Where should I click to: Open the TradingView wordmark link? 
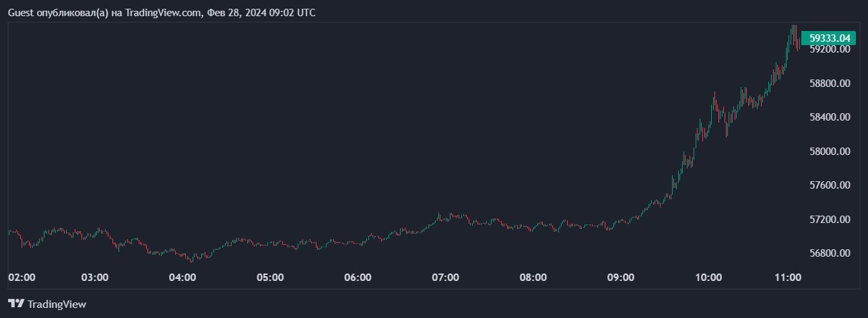tap(57, 304)
